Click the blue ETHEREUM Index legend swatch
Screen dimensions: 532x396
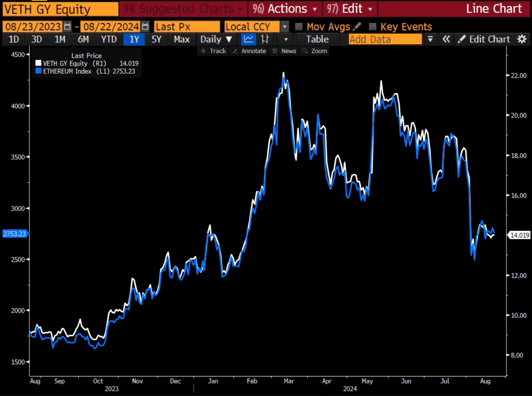[x=38, y=71]
